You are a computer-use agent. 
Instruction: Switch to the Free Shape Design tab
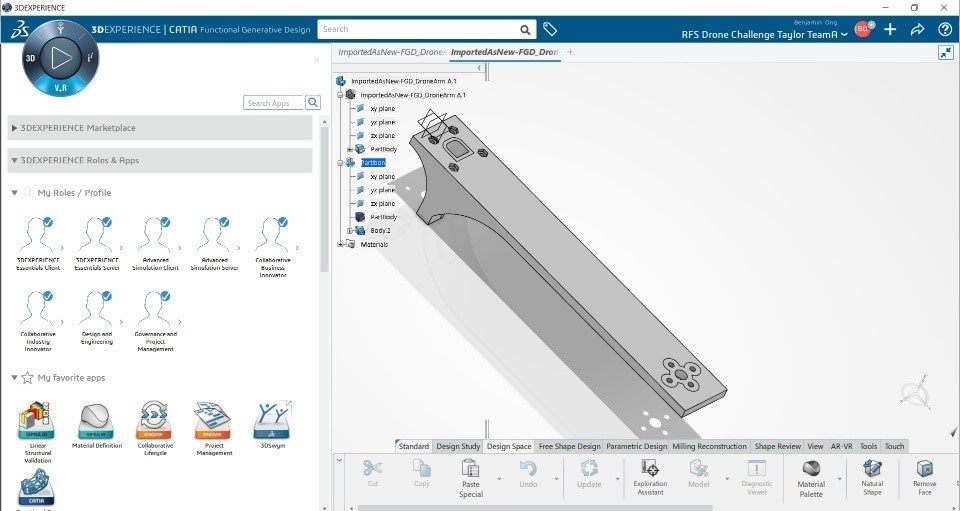coord(569,446)
